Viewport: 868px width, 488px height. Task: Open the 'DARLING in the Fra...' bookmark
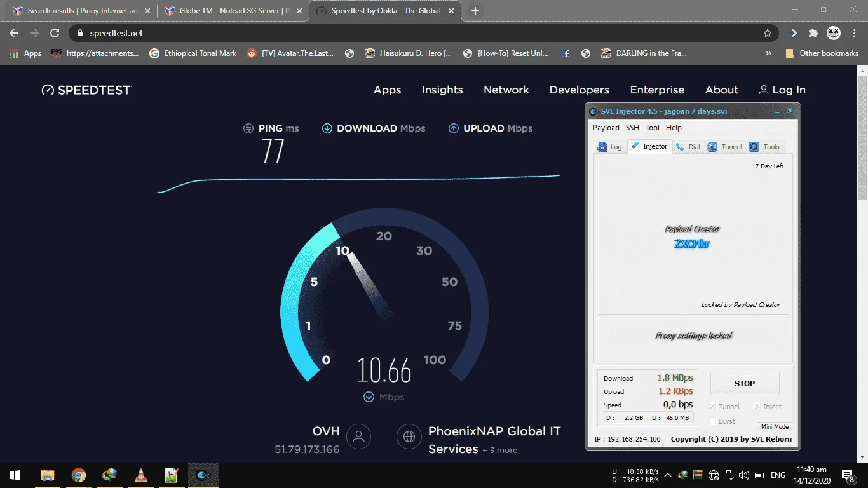click(x=644, y=53)
